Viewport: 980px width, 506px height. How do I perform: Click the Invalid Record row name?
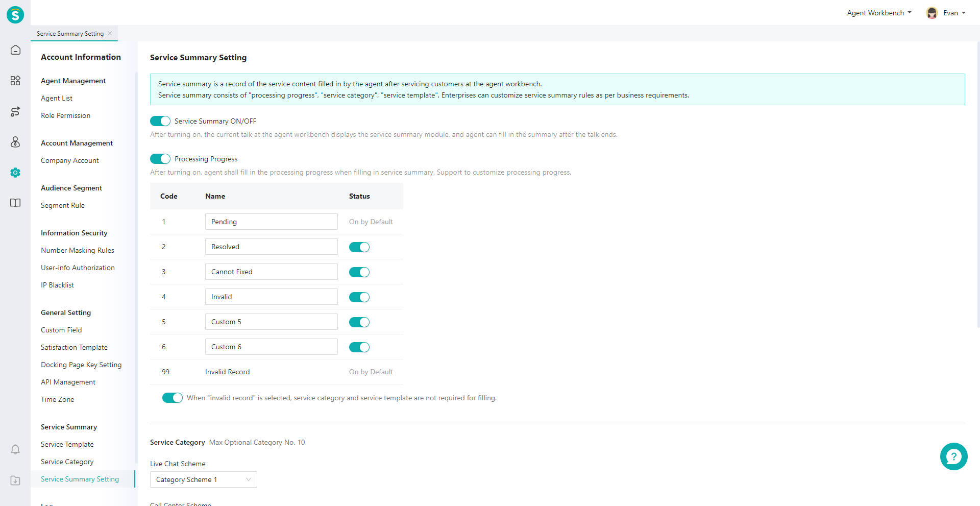pos(228,372)
